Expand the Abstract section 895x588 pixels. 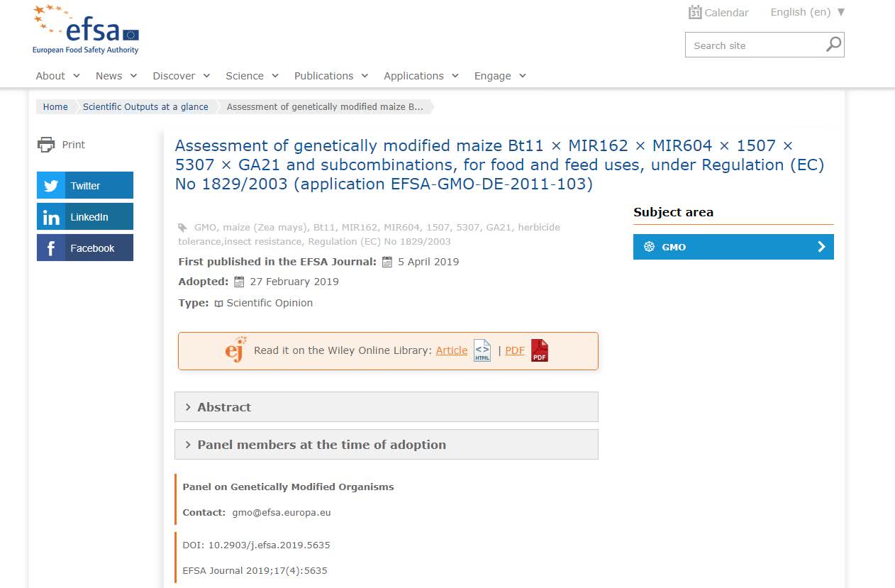386,407
